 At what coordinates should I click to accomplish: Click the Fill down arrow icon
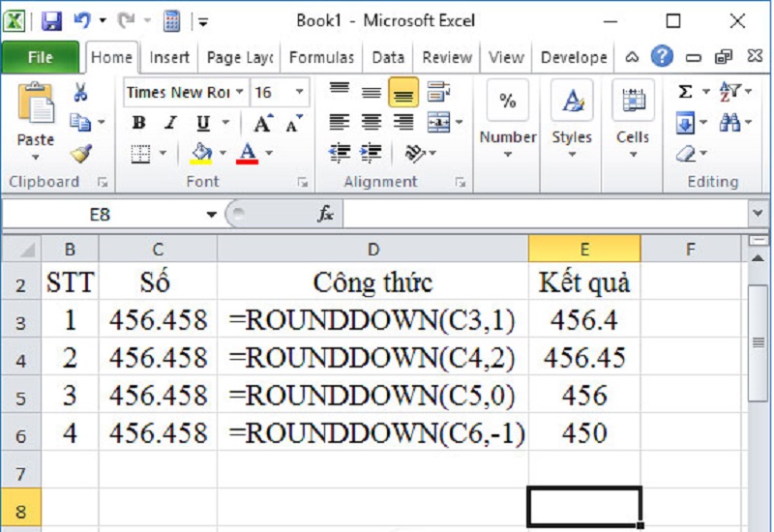point(685,123)
